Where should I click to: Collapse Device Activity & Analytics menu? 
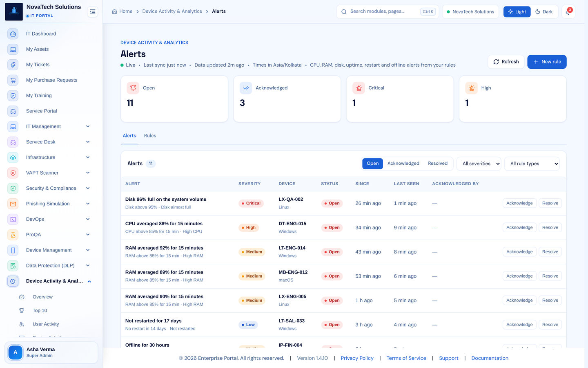[49, 281]
